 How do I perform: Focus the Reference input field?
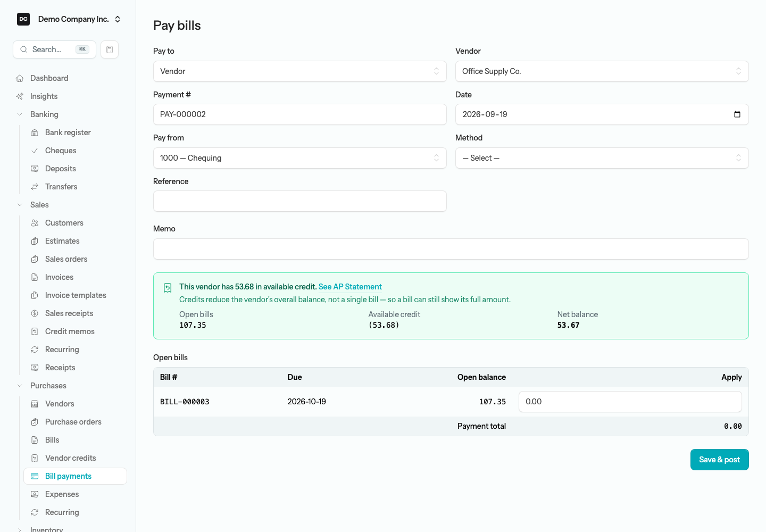pyautogui.click(x=300, y=201)
